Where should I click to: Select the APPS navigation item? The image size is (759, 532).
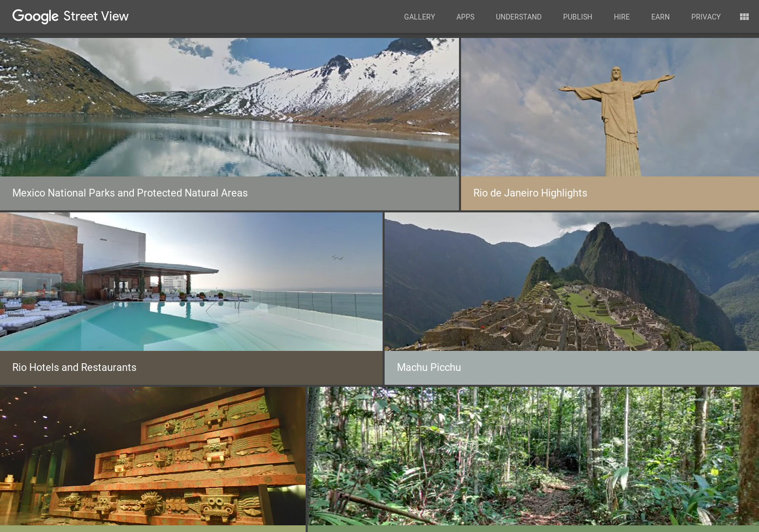465,17
